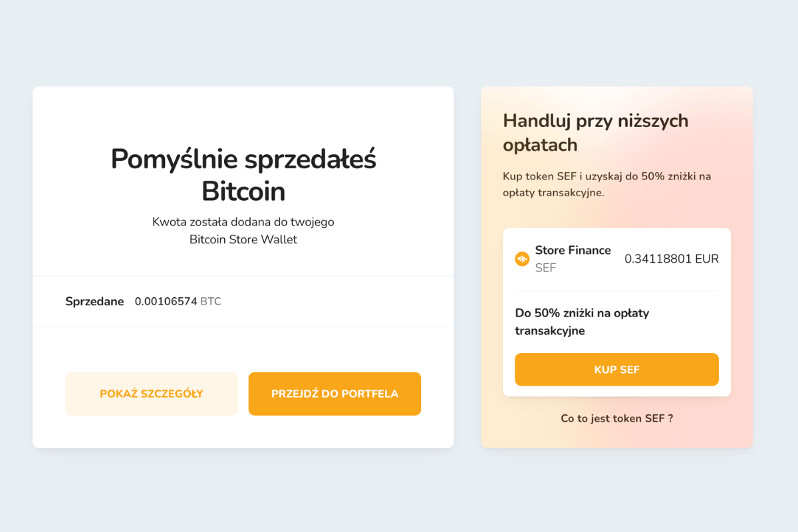Select the sold amount 0.00106574 BTC

pos(165,301)
